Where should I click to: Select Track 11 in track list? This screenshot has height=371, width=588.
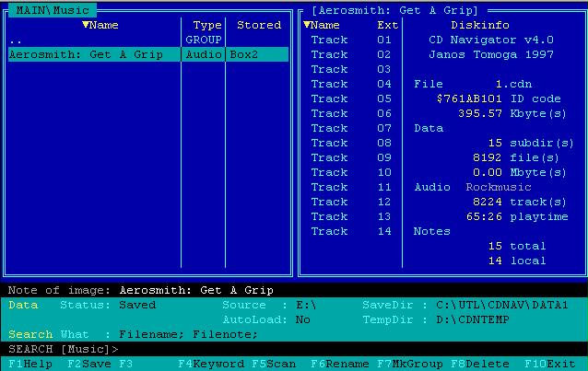[351, 187]
